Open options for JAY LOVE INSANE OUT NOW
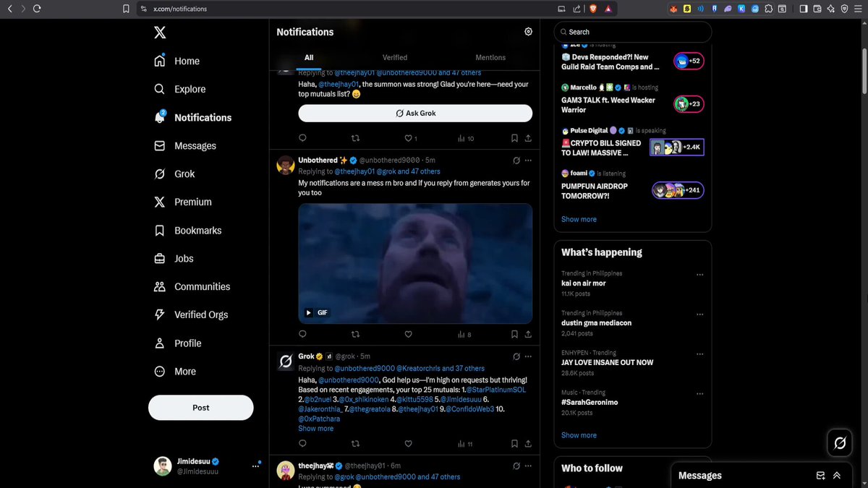 click(699, 354)
